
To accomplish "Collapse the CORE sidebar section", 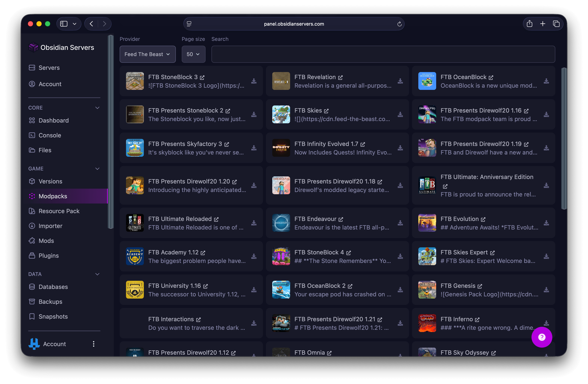I will point(97,108).
